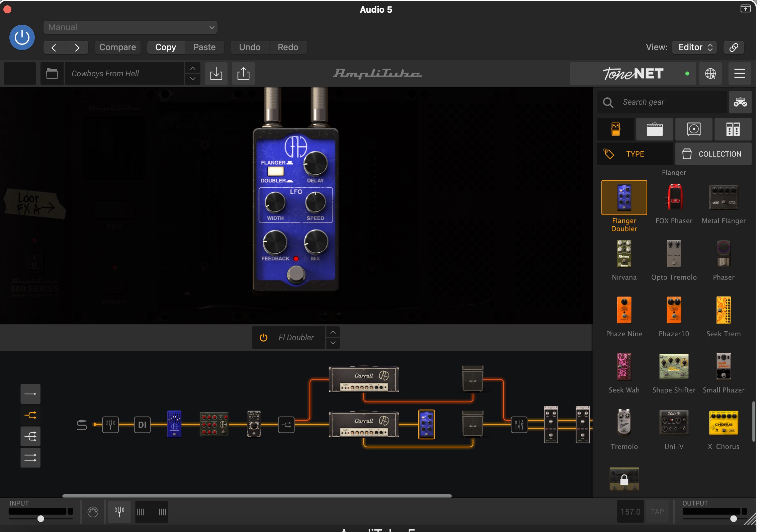Image resolution: width=757 pixels, height=532 pixels.
Task: Click the FEEDBACK knob on pedal
Action: click(275, 242)
